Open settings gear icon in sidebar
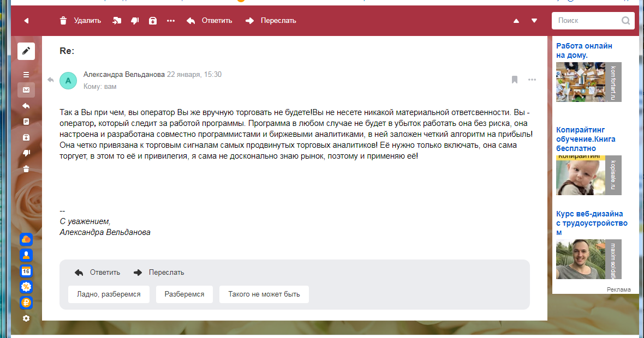This screenshot has height=338, width=644. tap(26, 318)
